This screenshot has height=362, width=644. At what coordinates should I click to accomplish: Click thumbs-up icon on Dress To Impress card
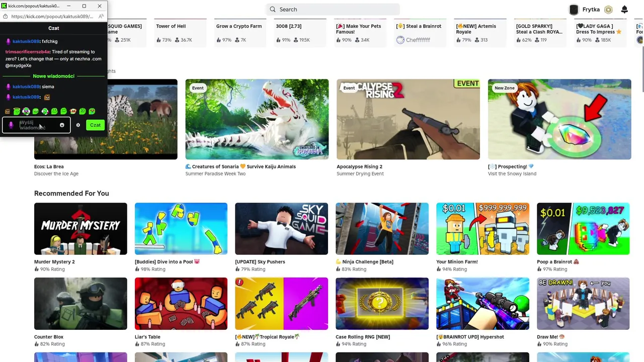(579, 40)
